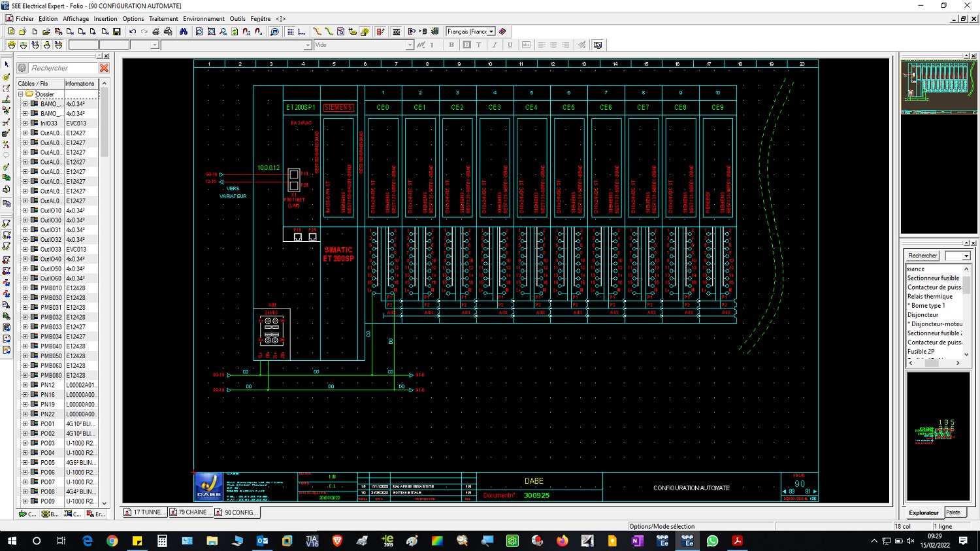Toggle Bold text formatting
The height and width of the screenshot is (551, 980).
pos(451,45)
